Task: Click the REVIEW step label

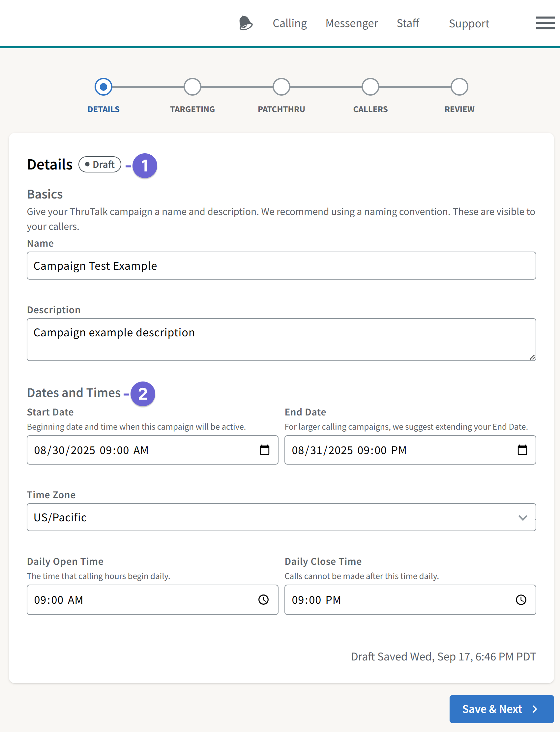Action: [x=459, y=109]
